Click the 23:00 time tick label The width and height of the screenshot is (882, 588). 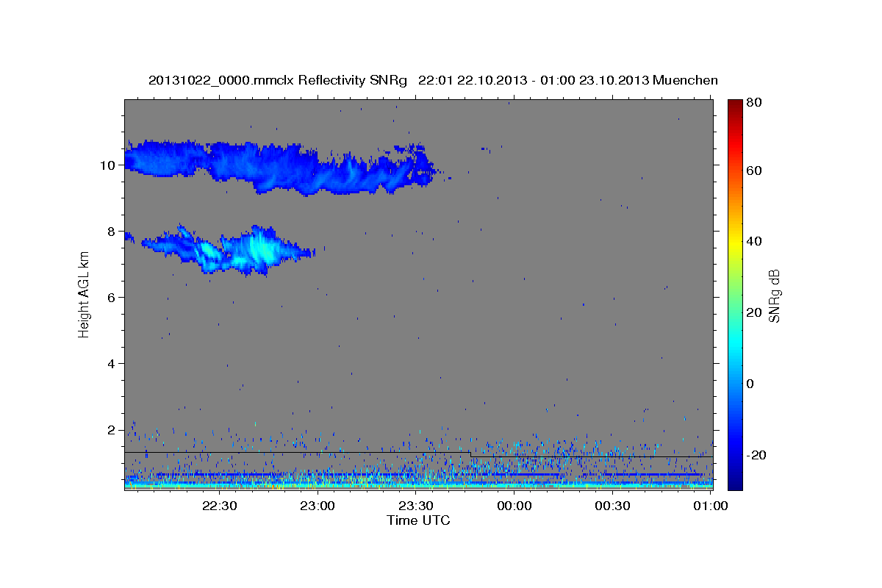[318, 506]
